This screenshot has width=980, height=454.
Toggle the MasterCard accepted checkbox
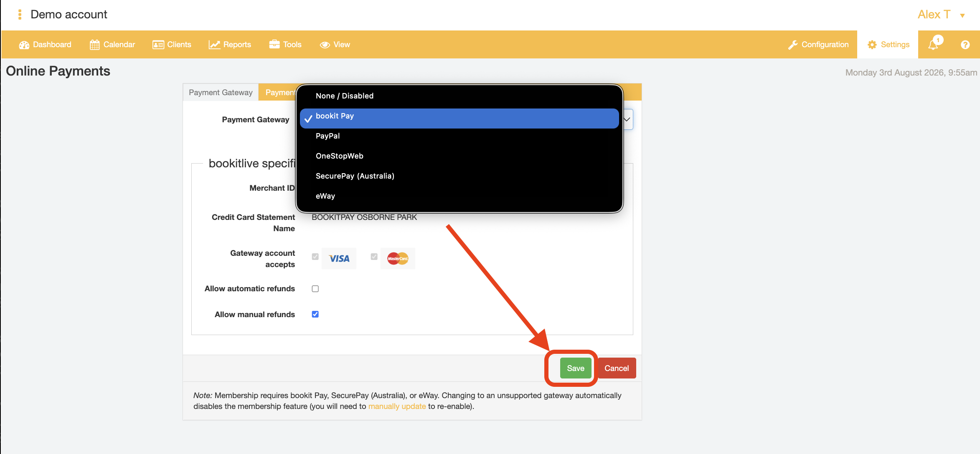[x=374, y=257]
